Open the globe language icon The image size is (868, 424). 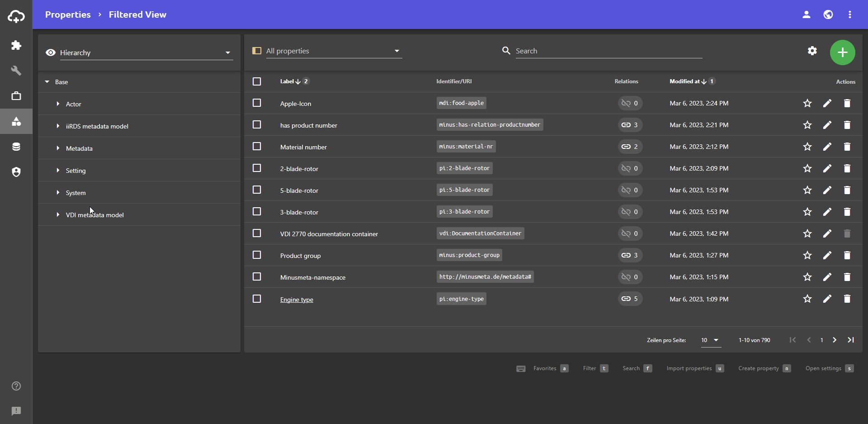[828, 14]
